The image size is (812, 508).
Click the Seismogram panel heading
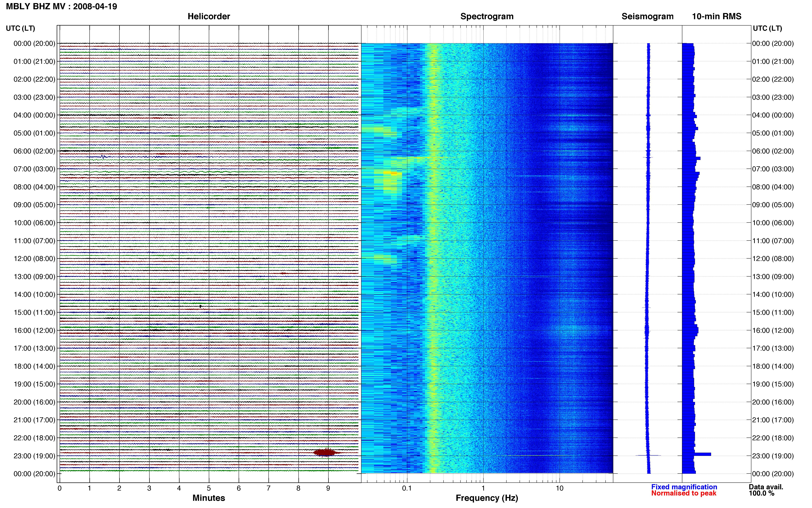tap(647, 16)
